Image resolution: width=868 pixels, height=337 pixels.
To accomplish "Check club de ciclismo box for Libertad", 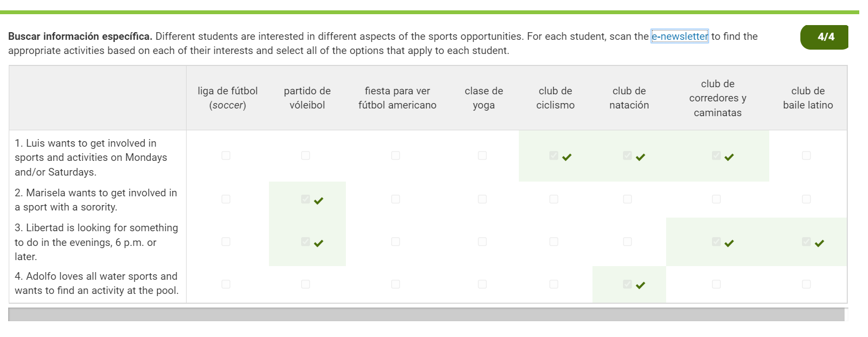I will coord(554,242).
